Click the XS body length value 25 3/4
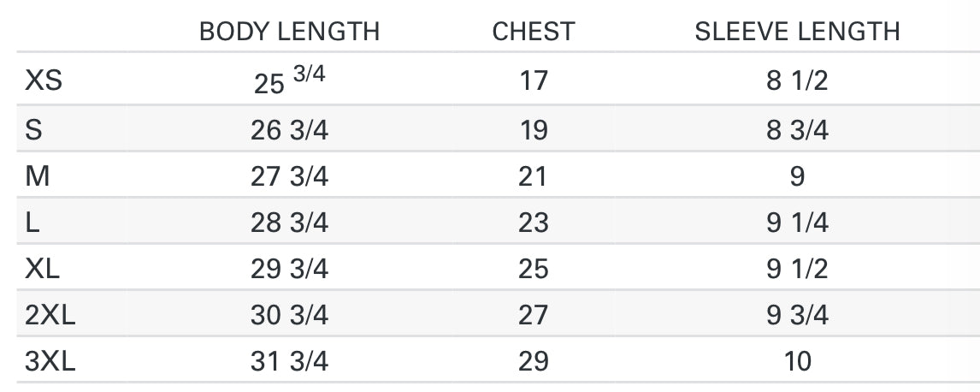The height and width of the screenshot is (392, 980). [x=289, y=80]
